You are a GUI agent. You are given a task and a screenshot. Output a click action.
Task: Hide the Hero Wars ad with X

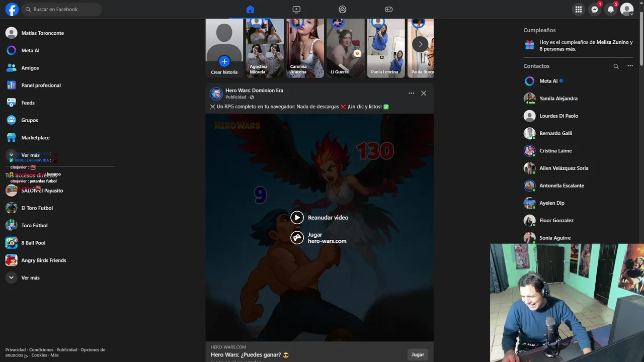424,93
